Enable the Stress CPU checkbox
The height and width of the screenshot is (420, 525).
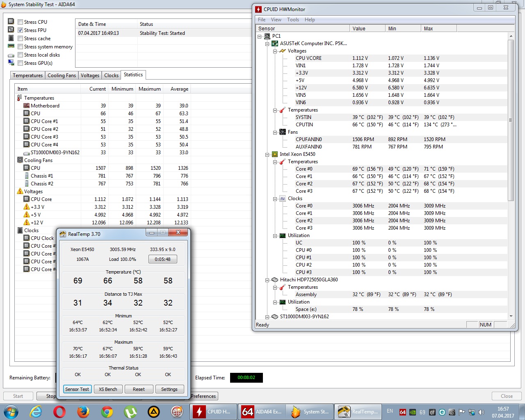point(20,22)
